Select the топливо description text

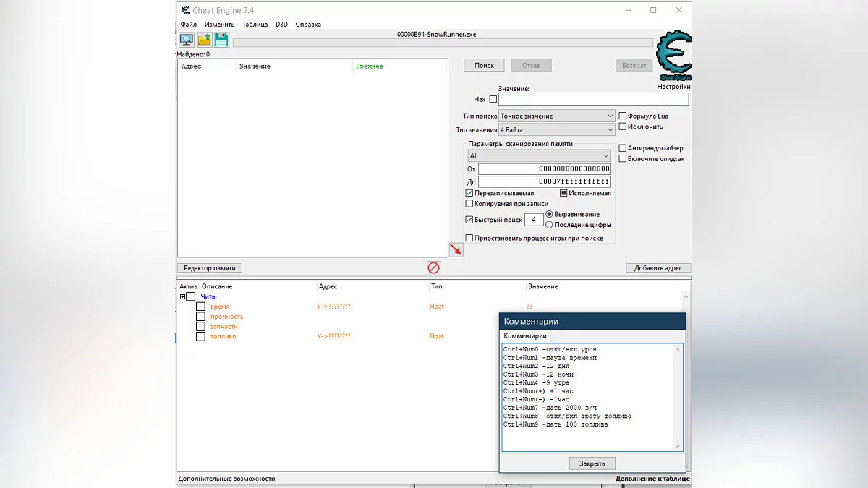[223, 337]
